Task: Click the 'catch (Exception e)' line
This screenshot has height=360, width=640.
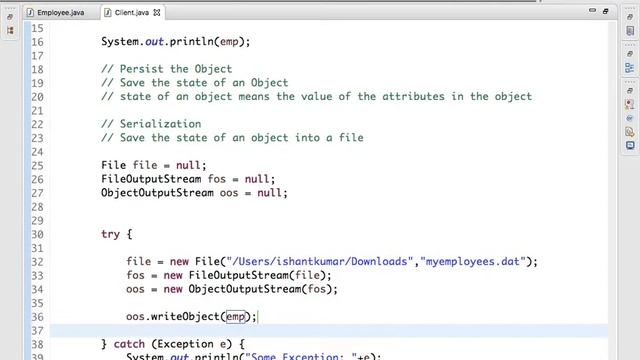Action: coord(173,344)
